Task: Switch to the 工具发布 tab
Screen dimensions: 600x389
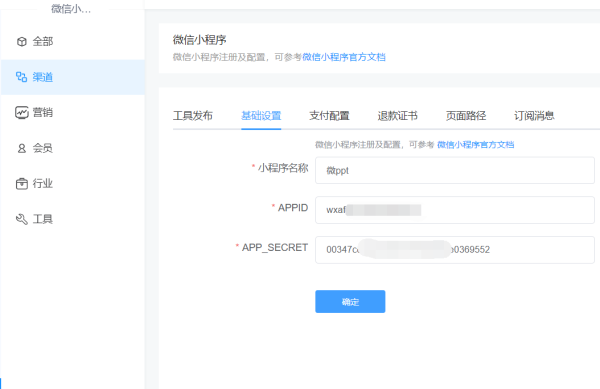Action: [x=192, y=116]
